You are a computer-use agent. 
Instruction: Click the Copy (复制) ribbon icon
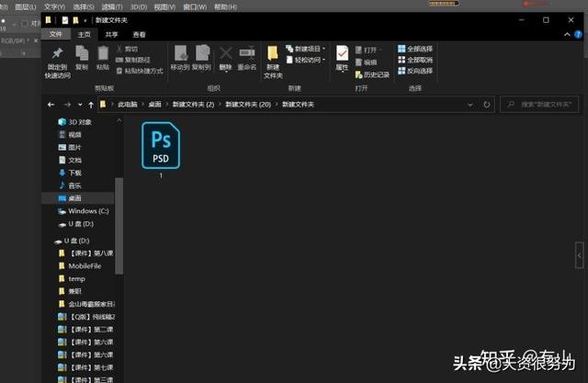[82, 58]
